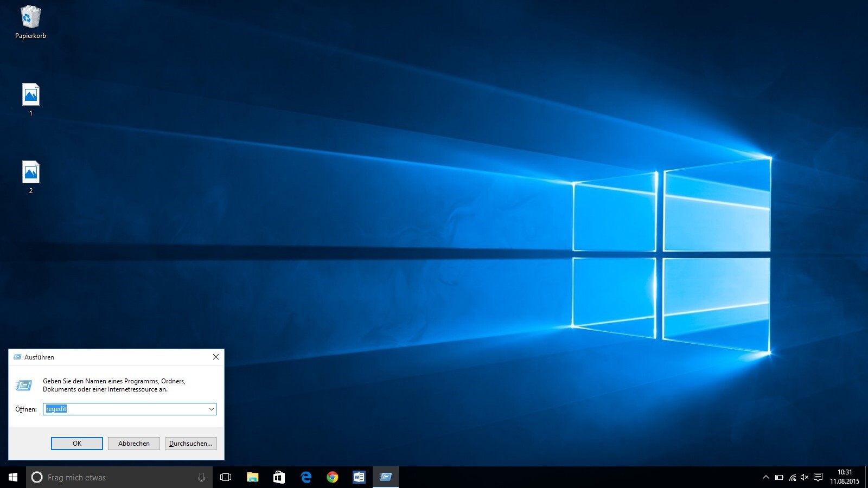The image size is (868, 488).
Task: Select the image file named 1
Action: point(31,95)
